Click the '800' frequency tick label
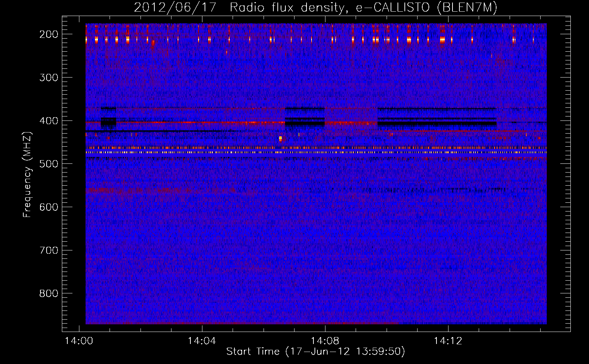589x364 pixels. [x=49, y=293]
